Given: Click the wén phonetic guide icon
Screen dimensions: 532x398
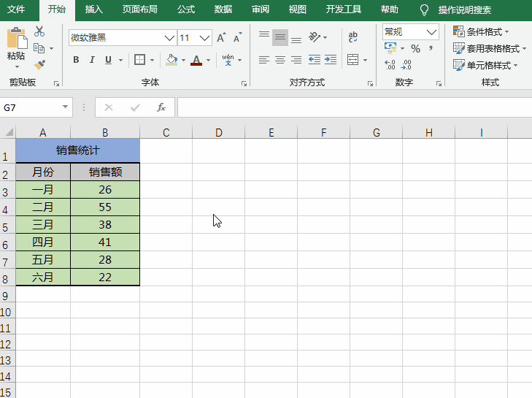Looking at the screenshot, I should [x=228, y=60].
